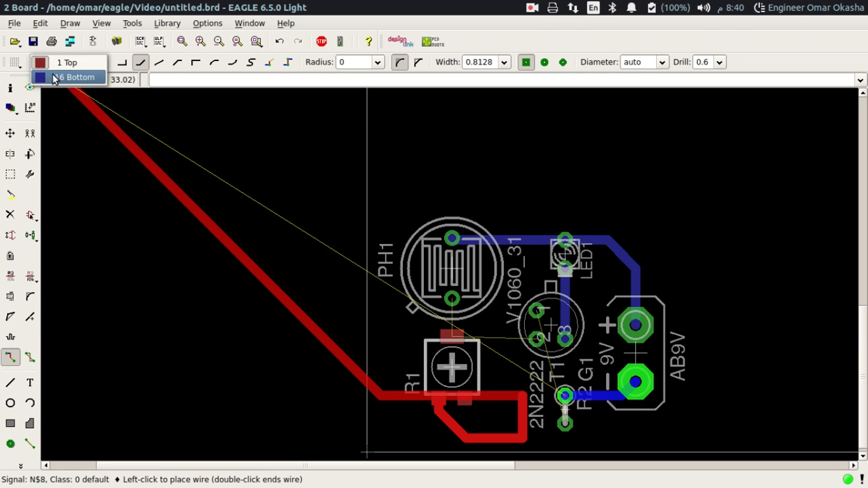
Task: Redo the last undone action
Action: pyautogui.click(x=298, y=42)
